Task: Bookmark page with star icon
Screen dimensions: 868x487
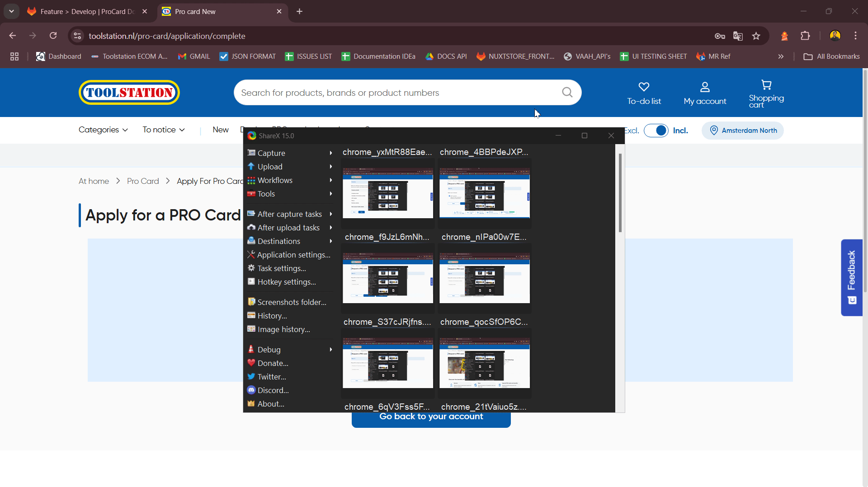Action: (756, 36)
